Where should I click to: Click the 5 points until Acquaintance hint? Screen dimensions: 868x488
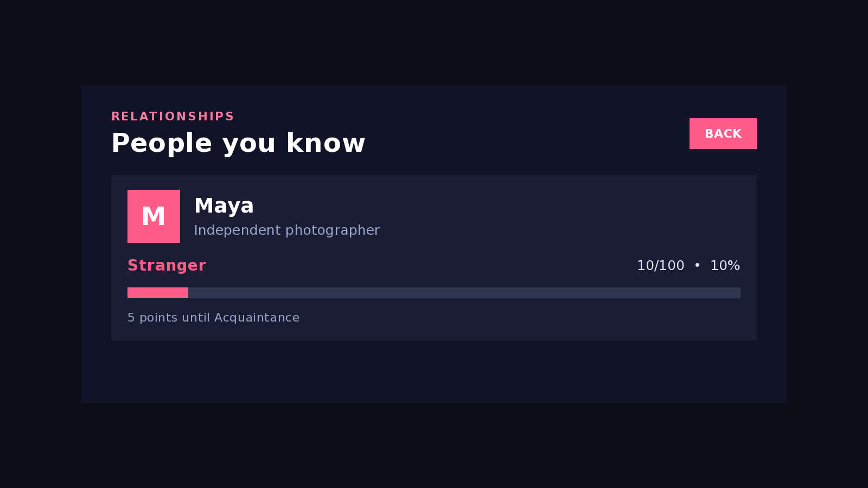[x=213, y=318]
